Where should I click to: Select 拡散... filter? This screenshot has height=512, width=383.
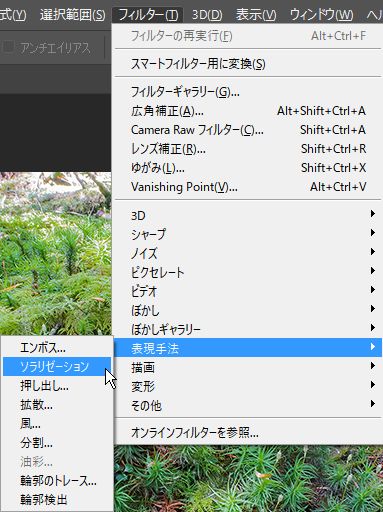tap(57, 405)
